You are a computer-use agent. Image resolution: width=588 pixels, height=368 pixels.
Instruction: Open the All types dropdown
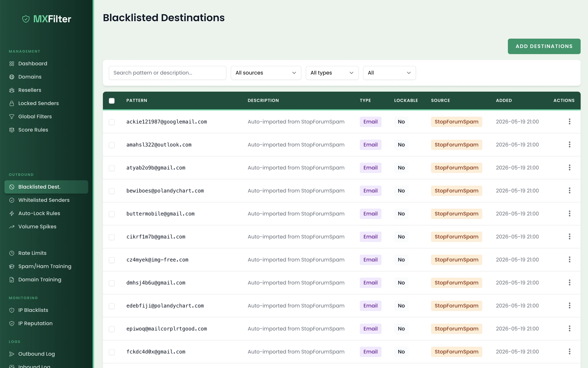pyautogui.click(x=332, y=73)
